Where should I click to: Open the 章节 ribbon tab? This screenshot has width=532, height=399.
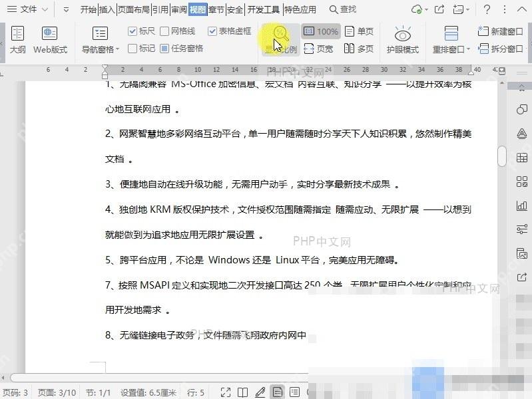click(216, 10)
